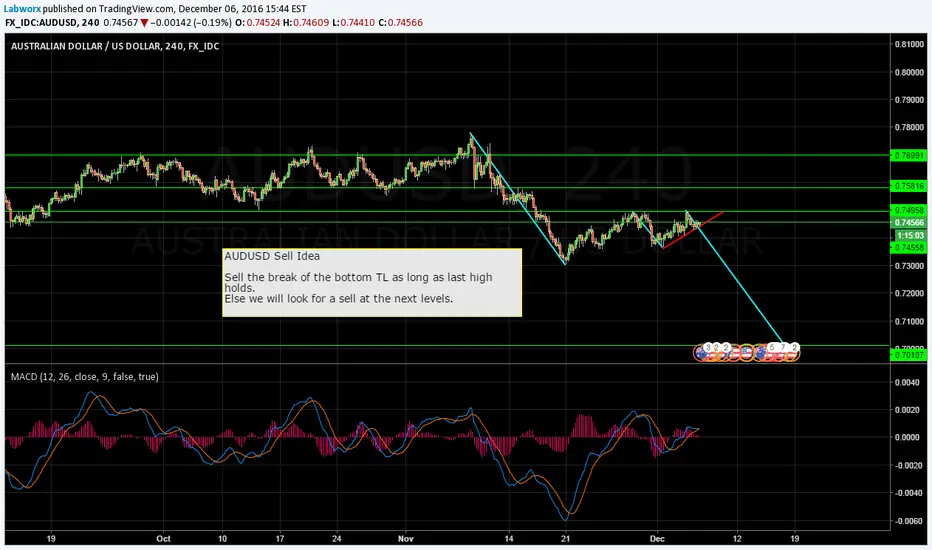Click the note line 'Else we will look for a sell'
Screen dimensions: 932x550
(x=338, y=298)
